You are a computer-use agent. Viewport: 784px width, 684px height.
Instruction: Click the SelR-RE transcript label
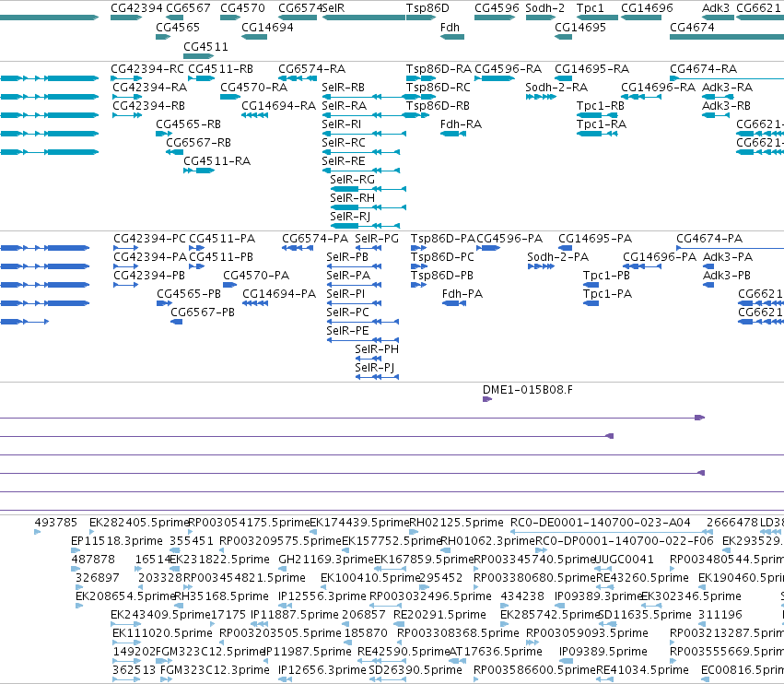(x=344, y=161)
